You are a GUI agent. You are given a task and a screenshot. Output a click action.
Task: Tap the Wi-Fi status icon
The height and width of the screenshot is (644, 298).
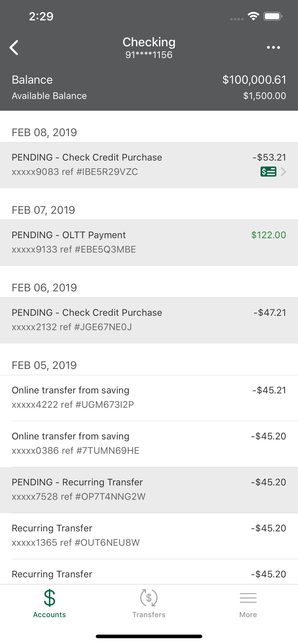(253, 16)
